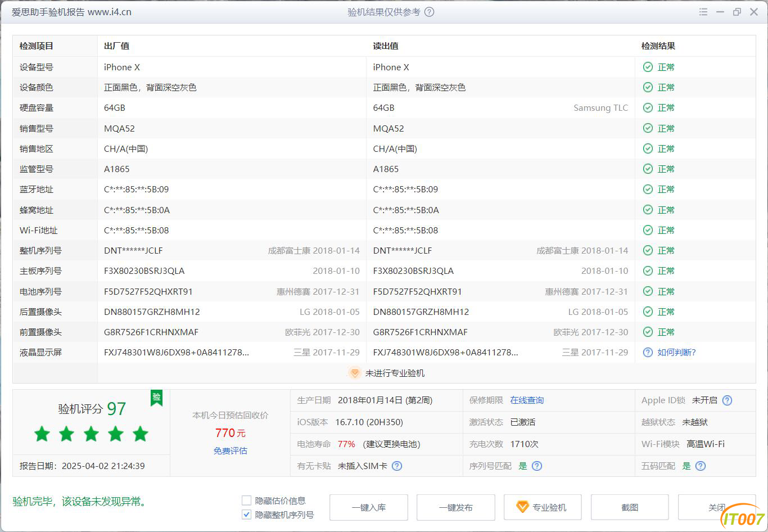Enable the 隐藏估价信息 checkbox

pyautogui.click(x=246, y=501)
